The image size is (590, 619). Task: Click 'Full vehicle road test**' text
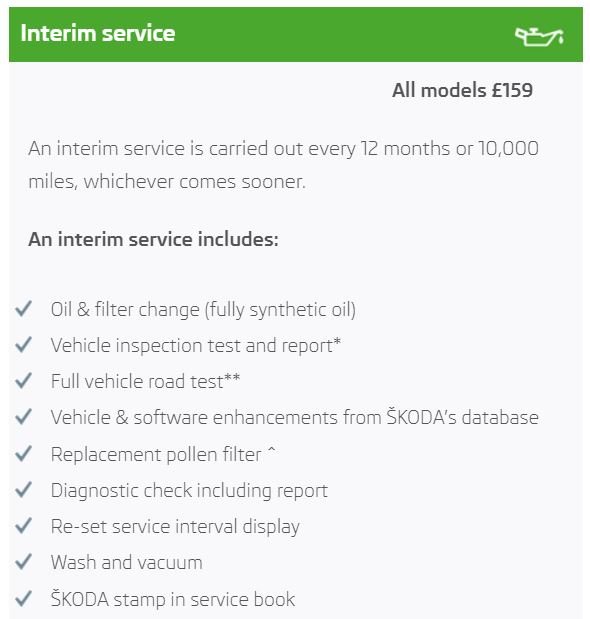(x=145, y=381)
